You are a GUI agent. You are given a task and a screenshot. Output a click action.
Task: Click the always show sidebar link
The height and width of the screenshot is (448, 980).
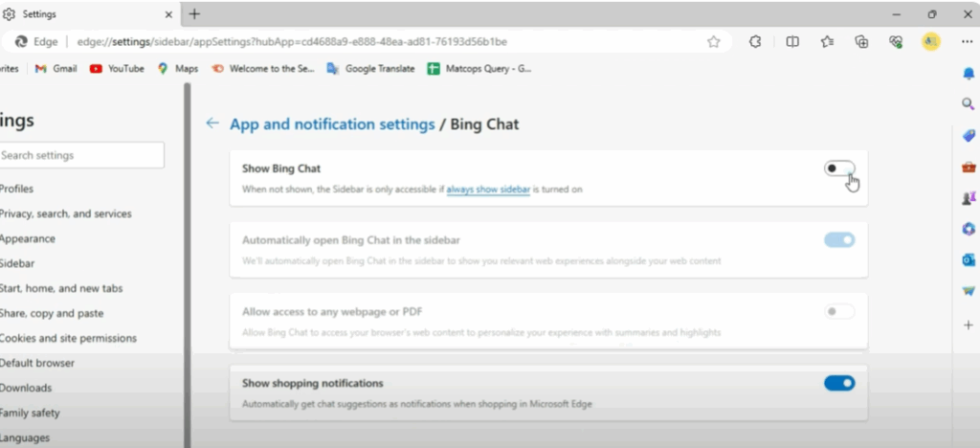coord(488,190)
